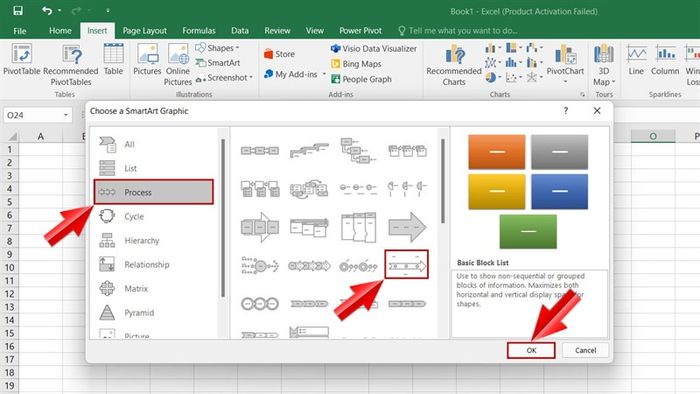The image size is (700, 394).
Task: Open the Name Box dropdown arrow
Action: point(66,115)
